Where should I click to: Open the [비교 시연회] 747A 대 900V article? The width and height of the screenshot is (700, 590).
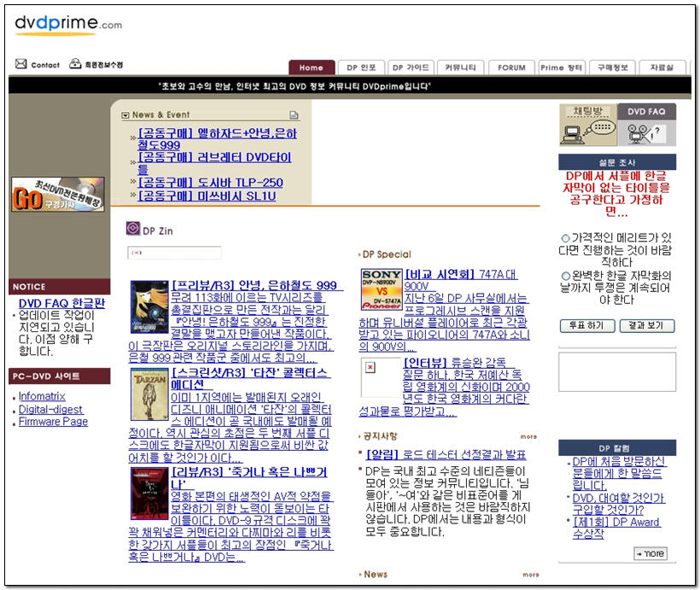point(460,280)
